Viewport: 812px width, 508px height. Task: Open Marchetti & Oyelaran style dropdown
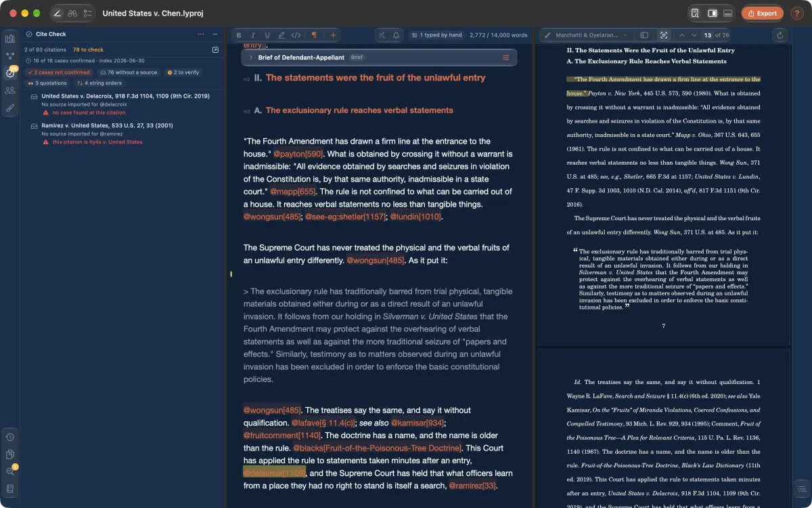(x=587, y=35)
